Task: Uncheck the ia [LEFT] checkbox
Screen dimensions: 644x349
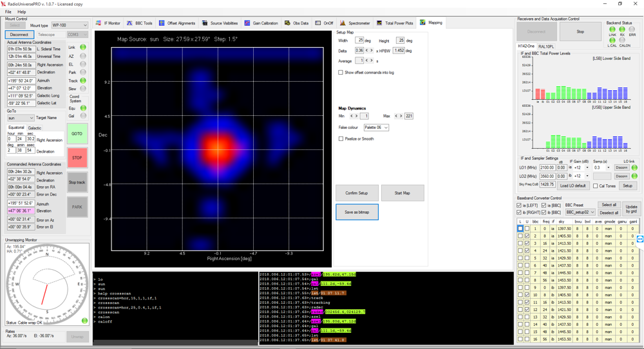Action: [519, 205]
